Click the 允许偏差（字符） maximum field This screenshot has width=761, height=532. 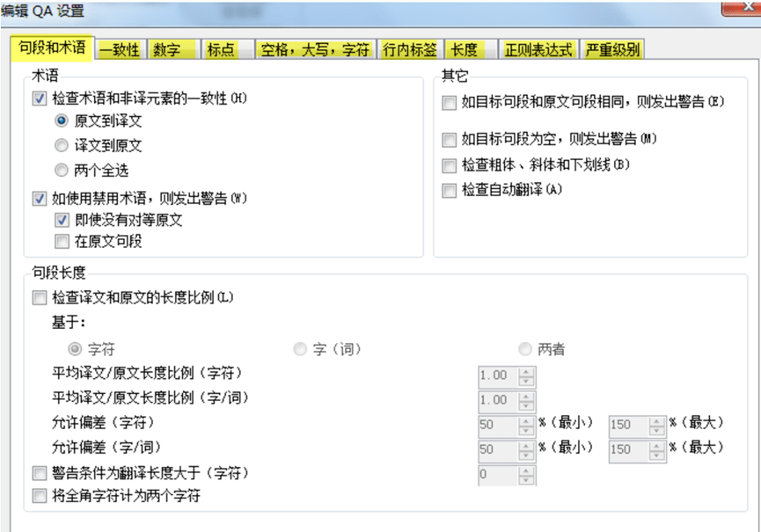point(629,426)
